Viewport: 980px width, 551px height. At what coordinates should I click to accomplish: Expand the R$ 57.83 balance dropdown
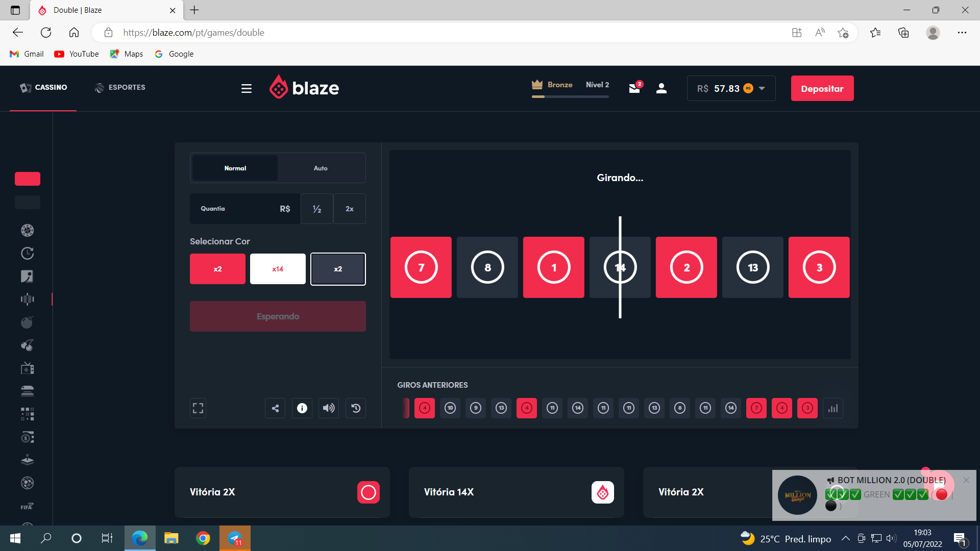pyautogui.click(x=731, y=88)
